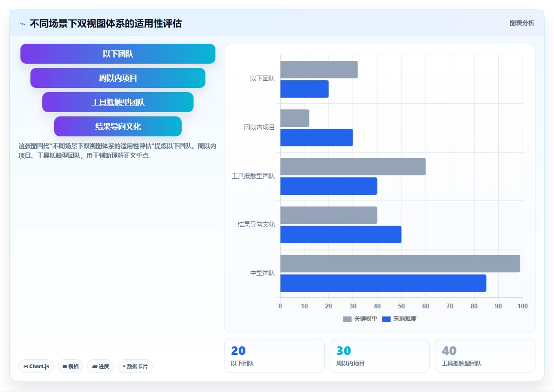Click the x-axis value 0
The image size is (554, 392).
pos(280,306)
